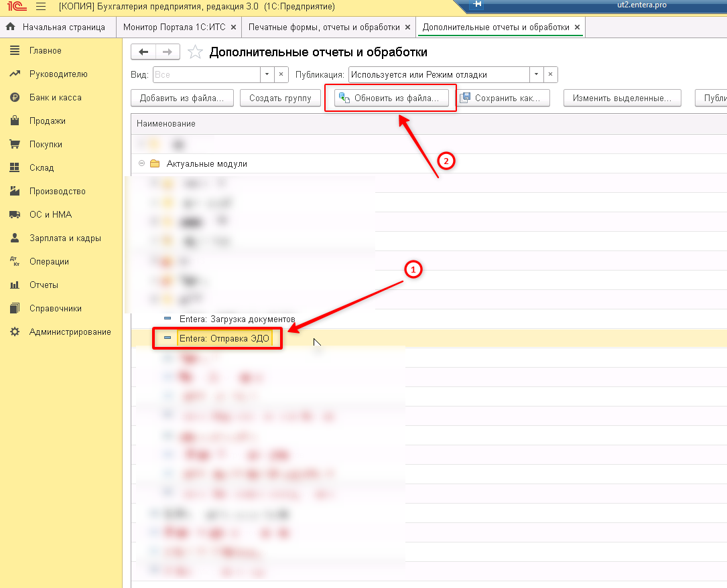This screenshot has height=588, width=727.
Task: Click Обновить из файла button
Action: [392, 98]
